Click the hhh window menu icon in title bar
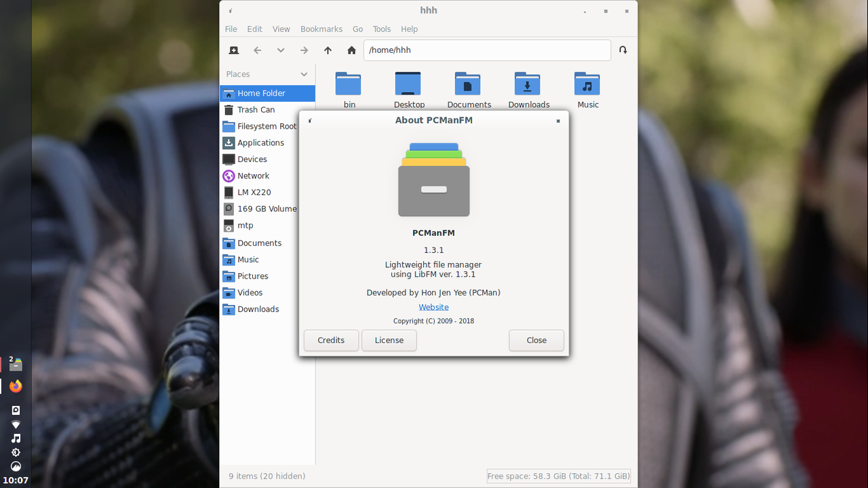The height and width of the screenshot is (488, 868). pos(231,11)
